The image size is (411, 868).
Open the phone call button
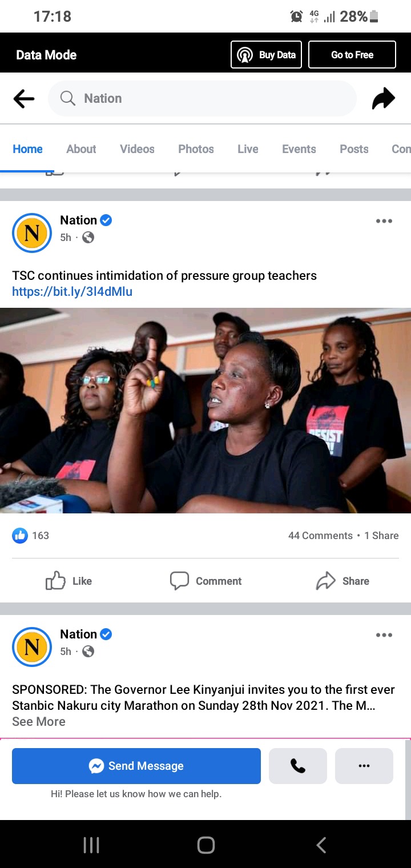298,766
